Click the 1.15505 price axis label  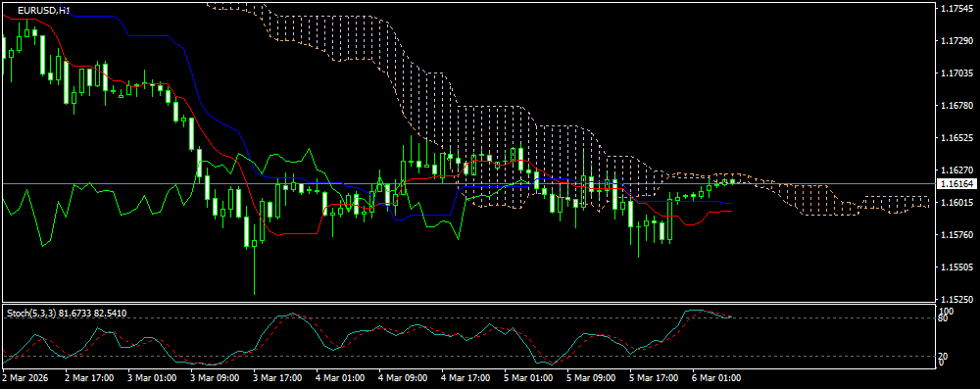click(x=956, y=267)
